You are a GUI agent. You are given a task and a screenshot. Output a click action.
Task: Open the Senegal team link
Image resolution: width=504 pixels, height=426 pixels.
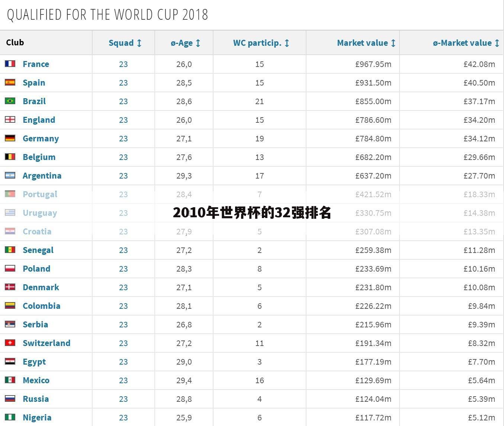tap(38, 250)
